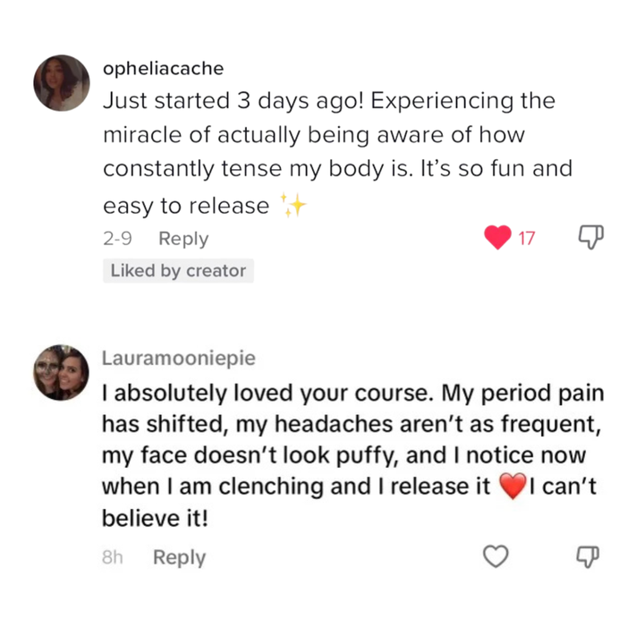Screen dimensions: 644x644
Task: Click the sparkles emoji in opheliacache's comment
Action: coord(293,206)
